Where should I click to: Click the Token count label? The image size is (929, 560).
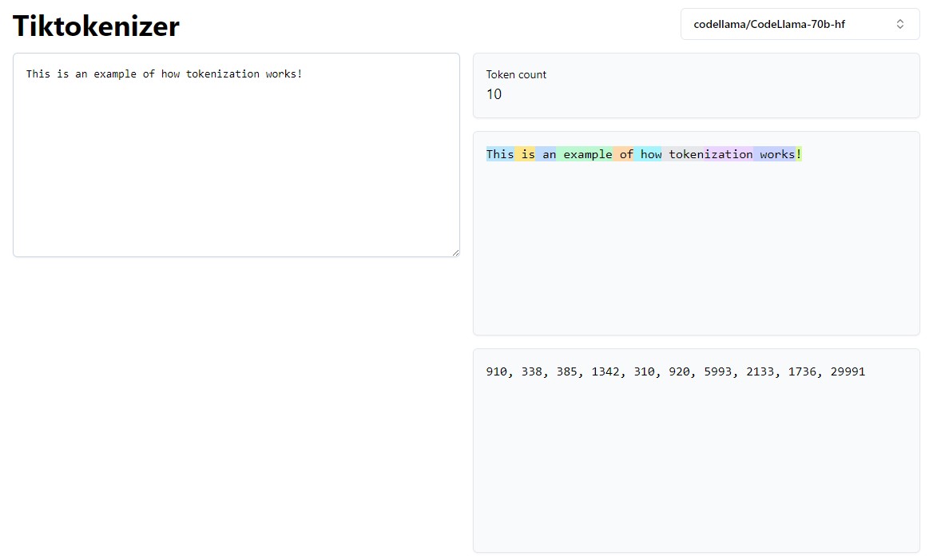[x=516, y=74]
